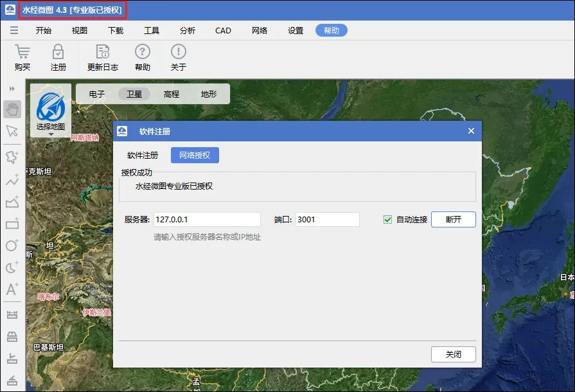Image resolution: width=575 pixels, height=392 pixels.
Task: Click the 端口 port input field
Action: (328, 219)
